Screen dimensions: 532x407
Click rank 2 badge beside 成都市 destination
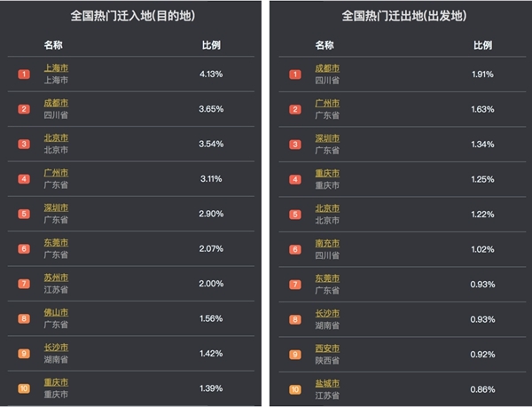pos(24,109)
